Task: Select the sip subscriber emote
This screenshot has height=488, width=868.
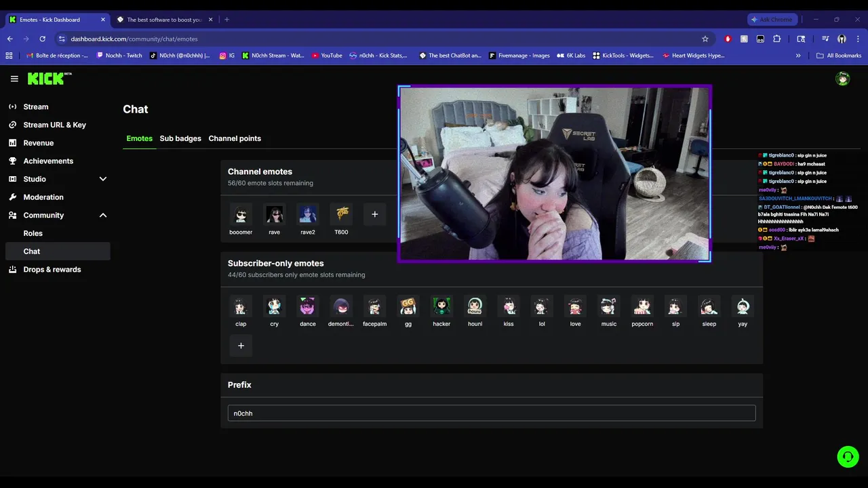Action: click(675, 306)
